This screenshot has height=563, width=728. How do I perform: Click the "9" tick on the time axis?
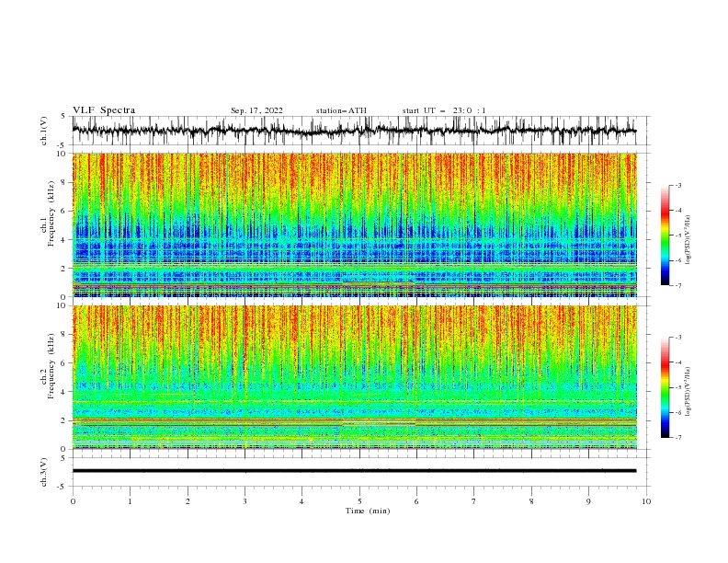tap(588, 501)
